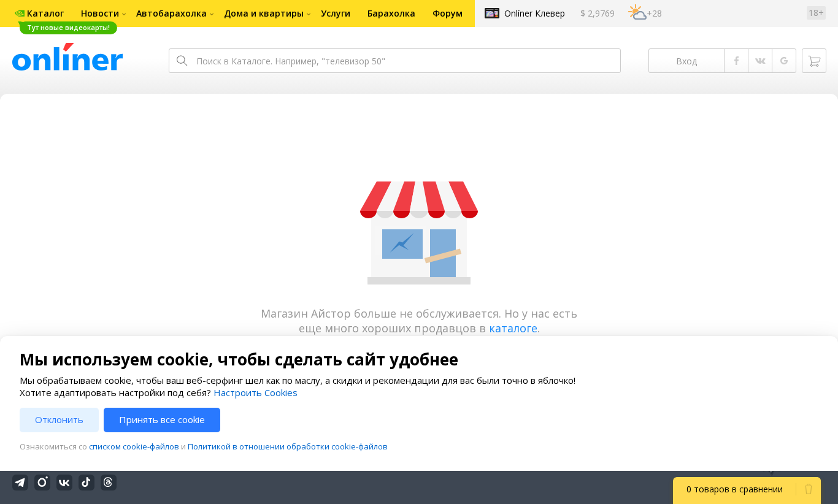Log in with Google icon

click(x=784, y=61)
